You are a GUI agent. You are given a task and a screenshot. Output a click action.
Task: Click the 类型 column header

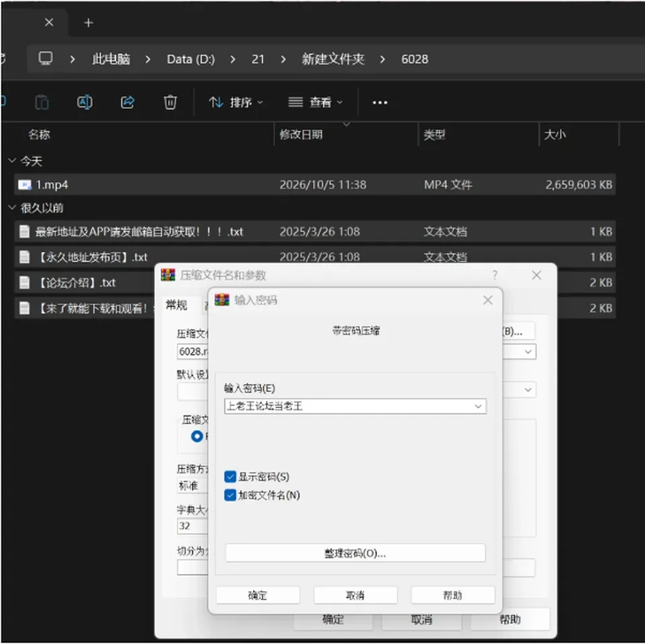435,134
